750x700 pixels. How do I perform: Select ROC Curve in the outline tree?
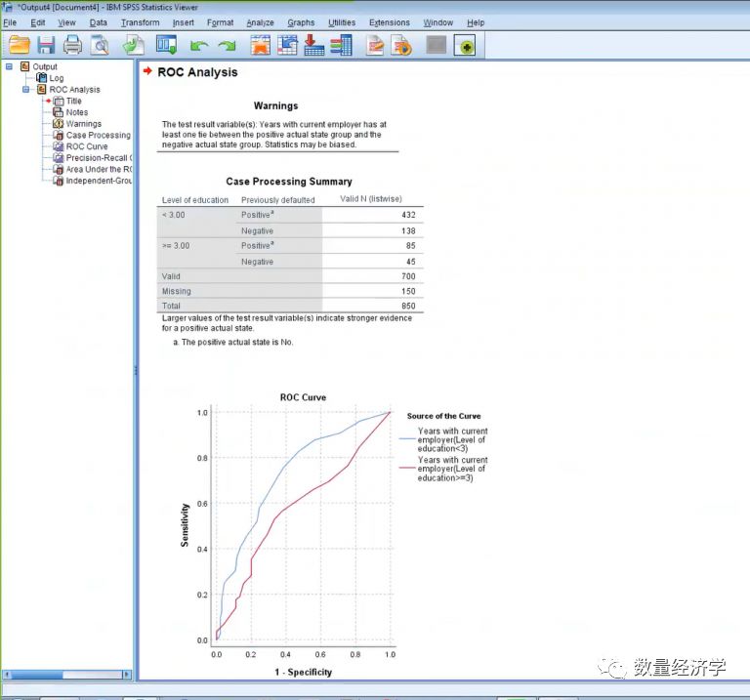86,146
